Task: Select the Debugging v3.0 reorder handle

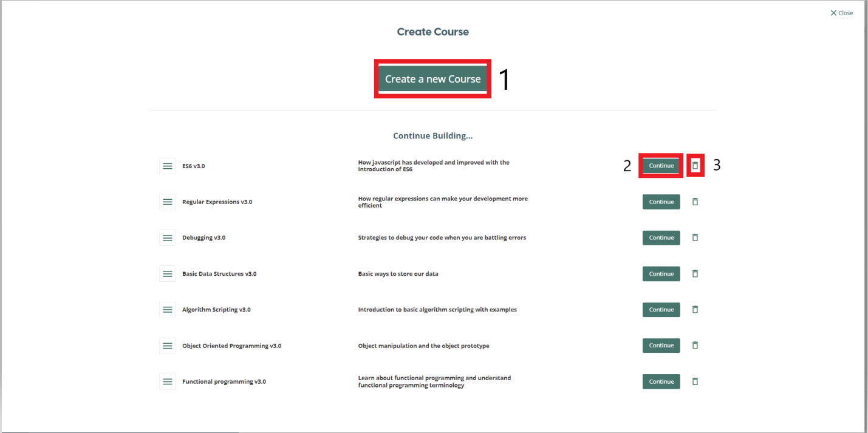Action: pyautogui.click(x=168, y=237)
